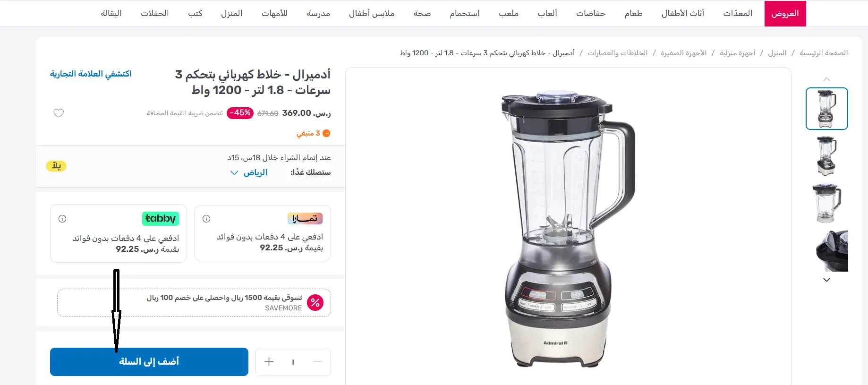Move thumbnail list down with chevron

(826, 280)
